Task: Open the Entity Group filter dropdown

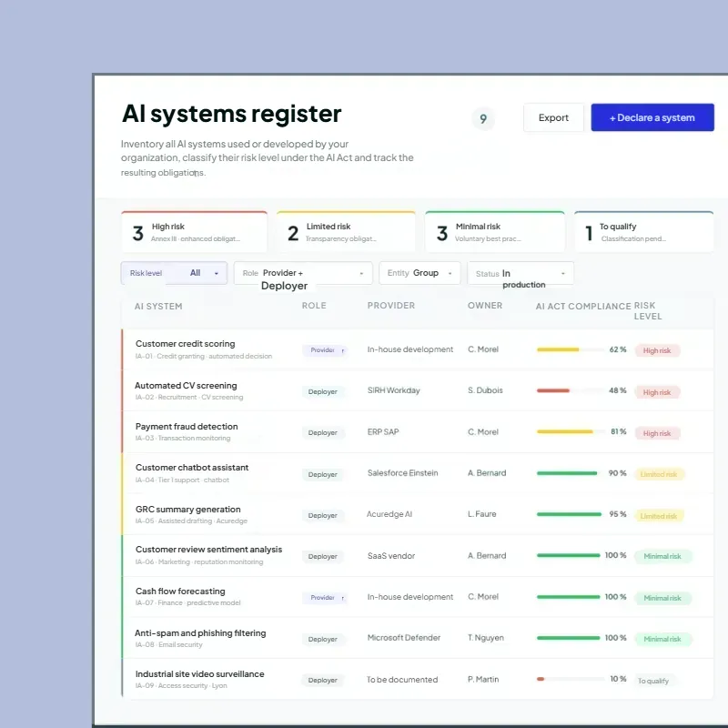Action: (420, 273)
